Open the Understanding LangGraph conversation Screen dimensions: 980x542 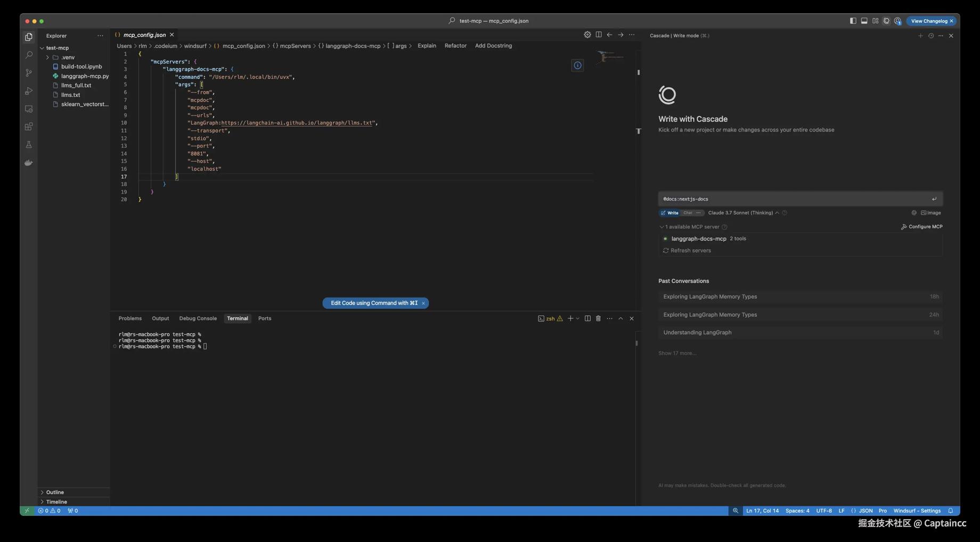[801, 333]
